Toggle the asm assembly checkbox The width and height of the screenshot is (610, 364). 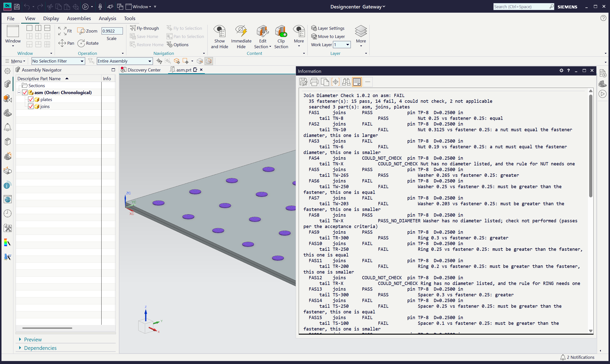[x=25, y=93]
